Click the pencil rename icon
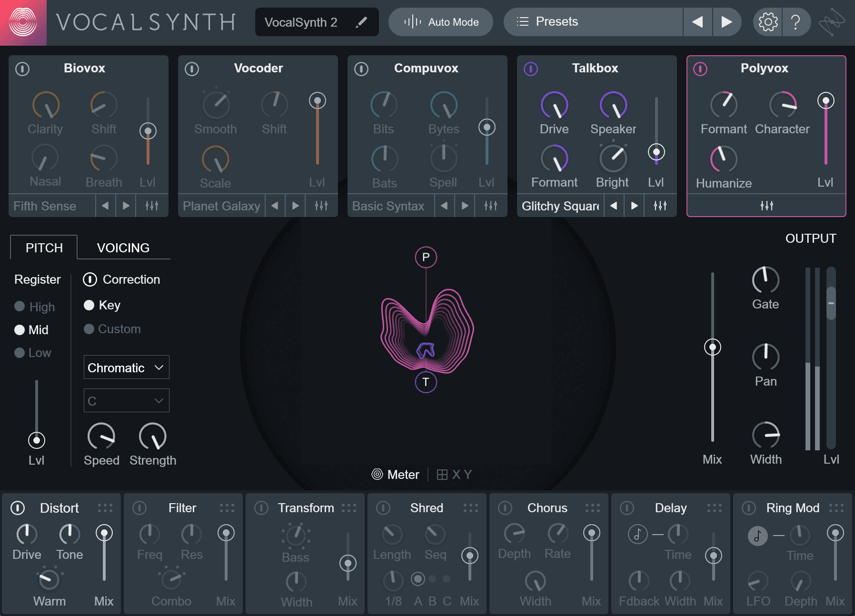 [361, 22]
